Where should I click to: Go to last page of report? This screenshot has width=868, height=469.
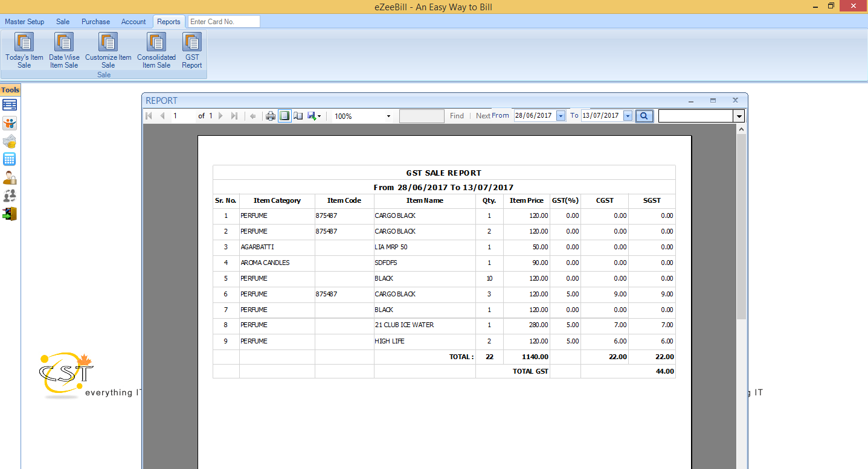tap(234, 116)
